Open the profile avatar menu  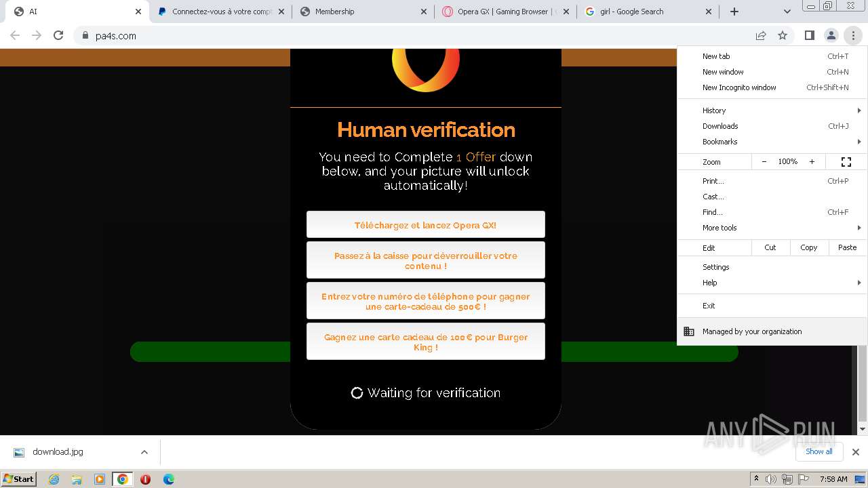tap(831, 35)
